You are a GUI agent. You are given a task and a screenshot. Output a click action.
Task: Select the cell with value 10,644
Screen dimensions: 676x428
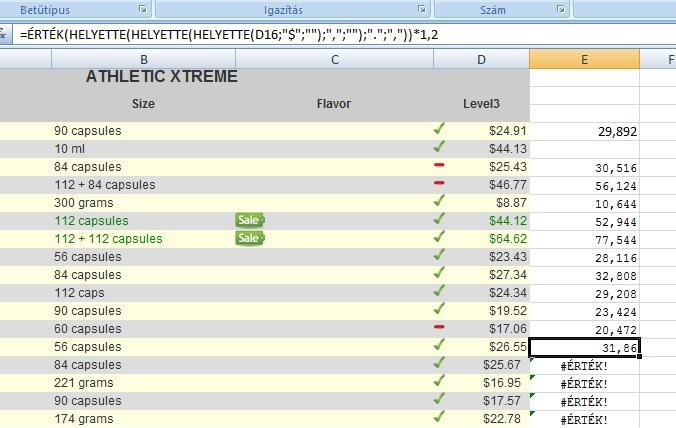click(x=584, y=203)
